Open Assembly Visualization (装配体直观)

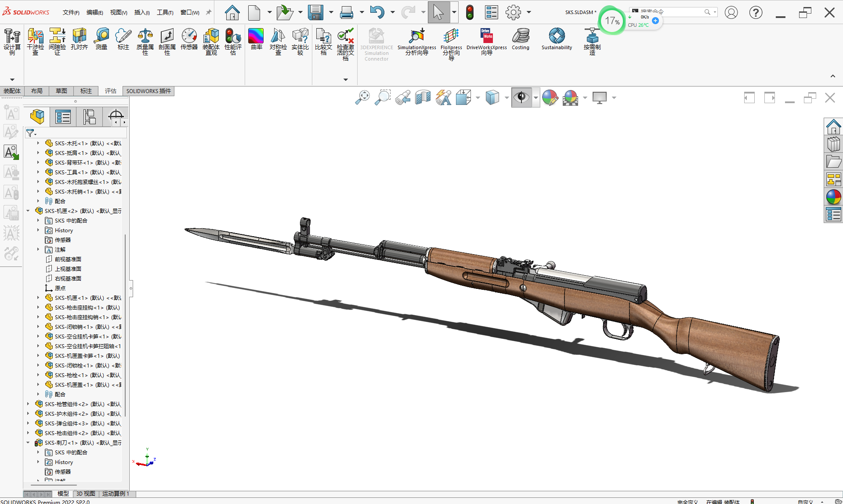point(211,42)
